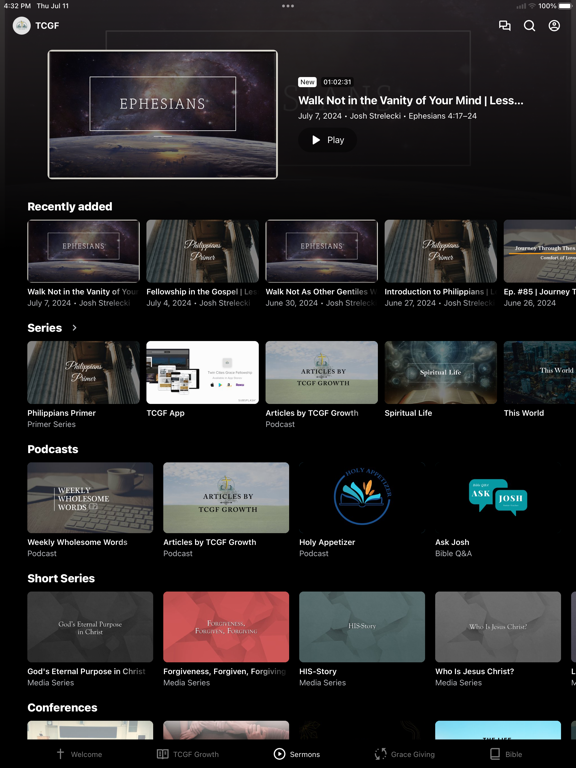Image resolution: width=576 pixels, height=768 pixels.
Task: Tap the three-dot multitasking indicator
Action: click(288, 6)
